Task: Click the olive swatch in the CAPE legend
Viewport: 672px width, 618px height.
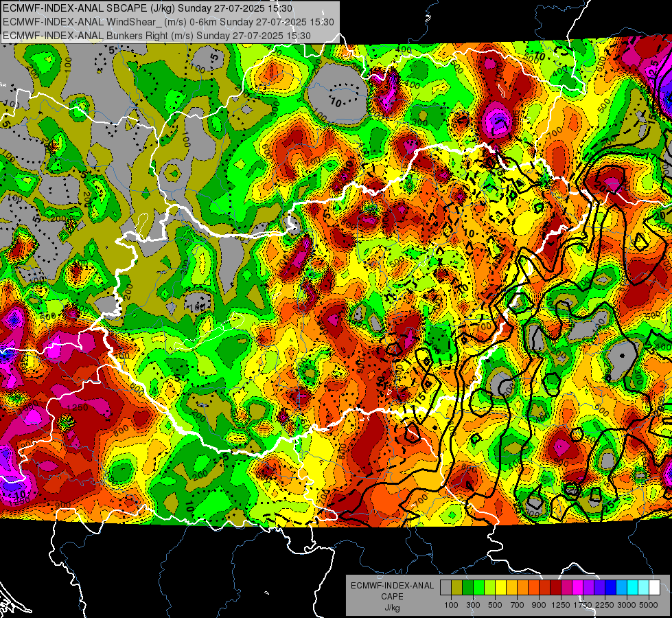Action: point(457,588)
